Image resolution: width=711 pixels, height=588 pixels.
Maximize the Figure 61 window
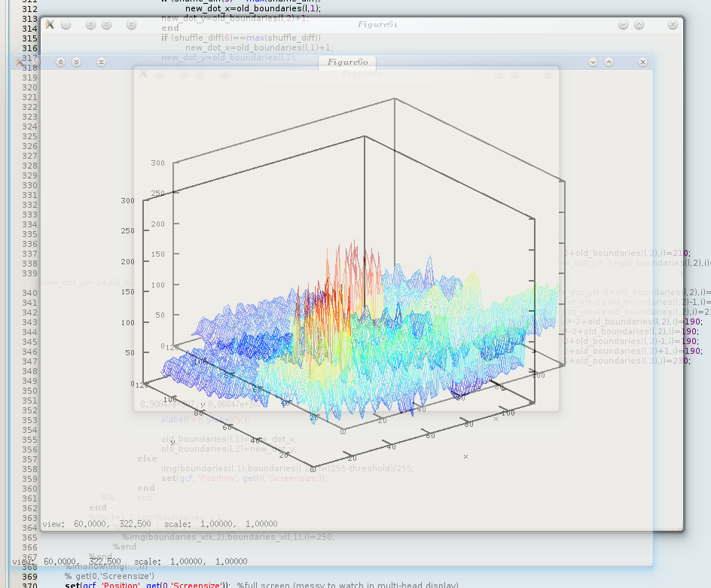[x=639, y=25]
